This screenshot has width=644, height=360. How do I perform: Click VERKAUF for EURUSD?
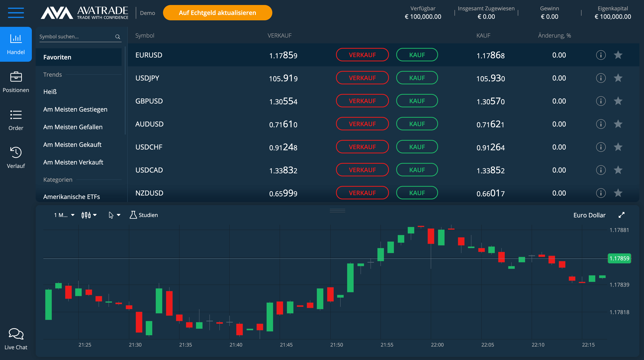pos(362,55)
